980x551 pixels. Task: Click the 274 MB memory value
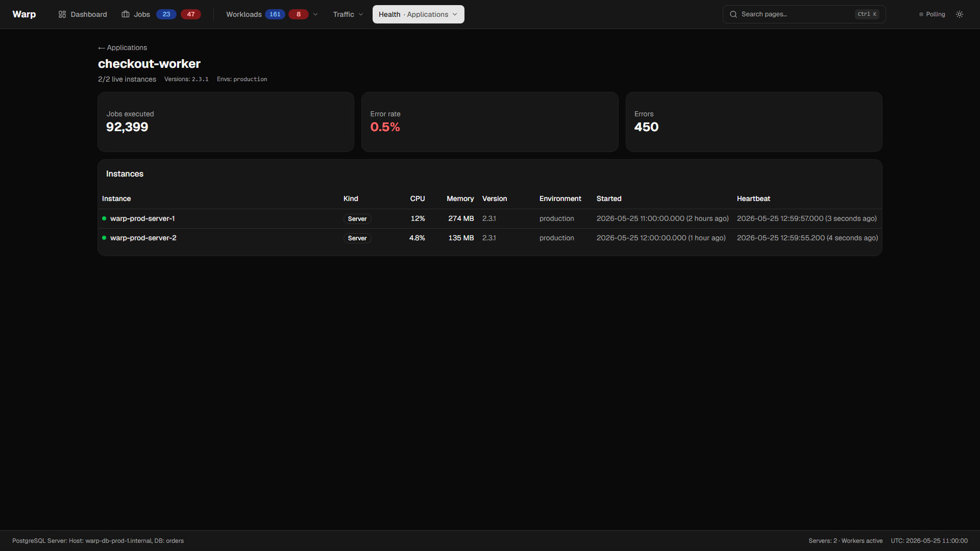coord(461,218)
